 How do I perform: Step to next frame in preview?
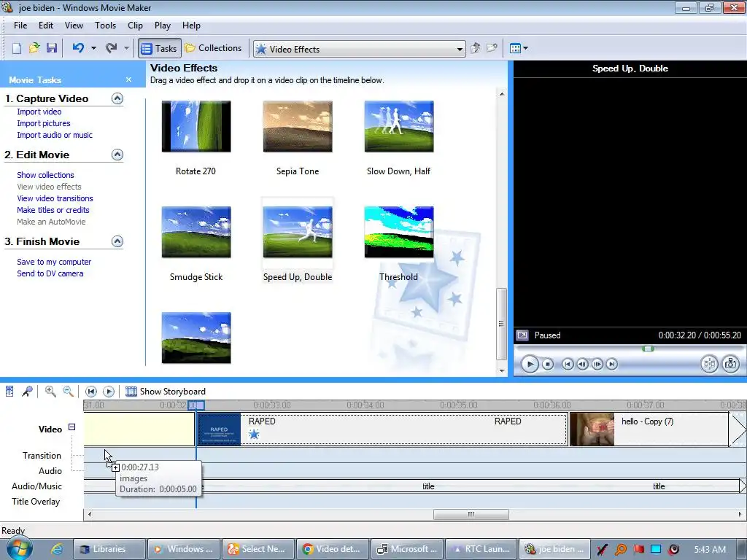click(597, 365)
